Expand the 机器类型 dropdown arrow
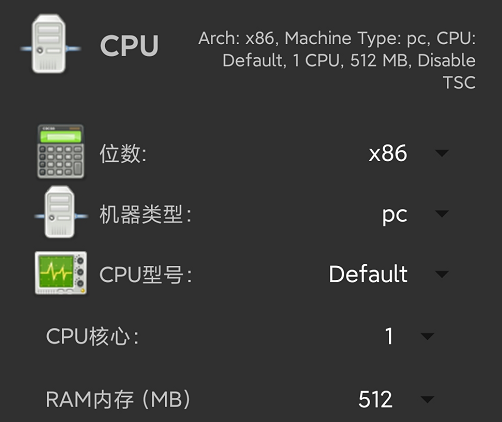Viewport: 502px width, 422px height. 442,213
